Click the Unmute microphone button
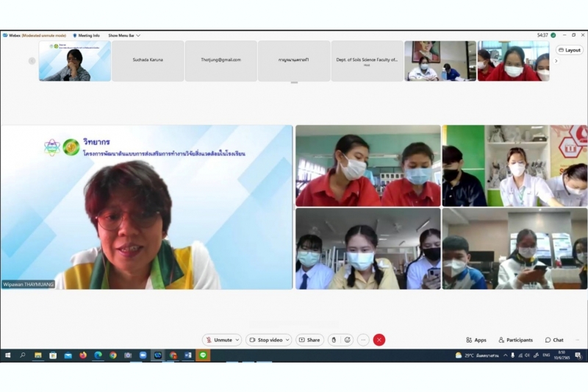Viewport: 588px width, 392px height. [218, 340]
